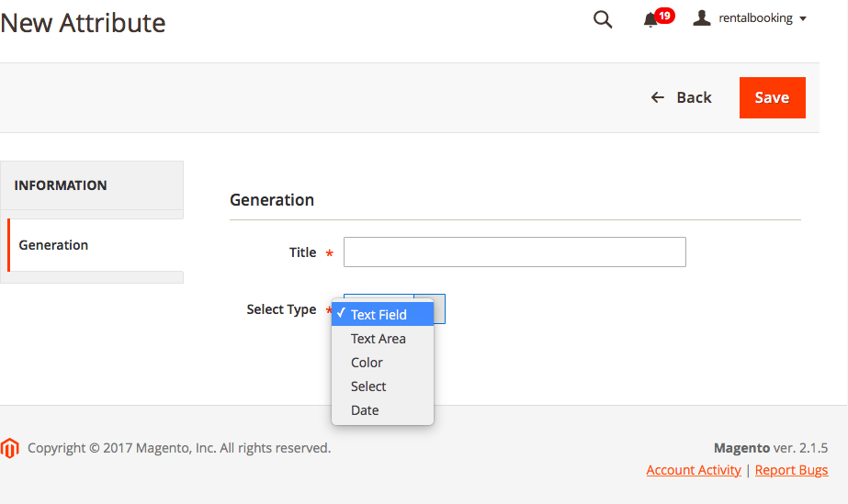Click the Back arrow icon

657,97
